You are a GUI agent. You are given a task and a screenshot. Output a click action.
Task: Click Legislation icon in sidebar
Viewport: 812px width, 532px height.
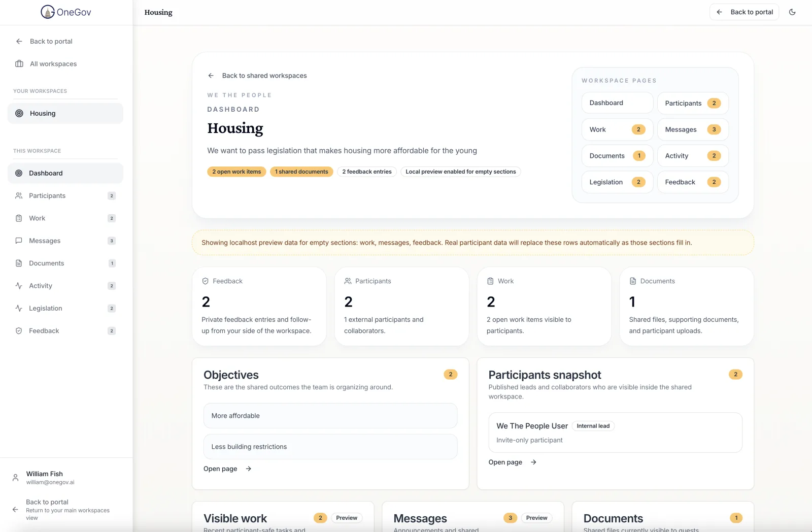point(19,308)
